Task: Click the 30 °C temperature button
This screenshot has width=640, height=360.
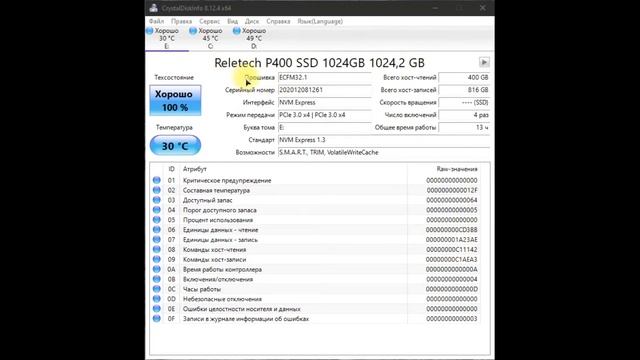Action: tap(175, 146)
